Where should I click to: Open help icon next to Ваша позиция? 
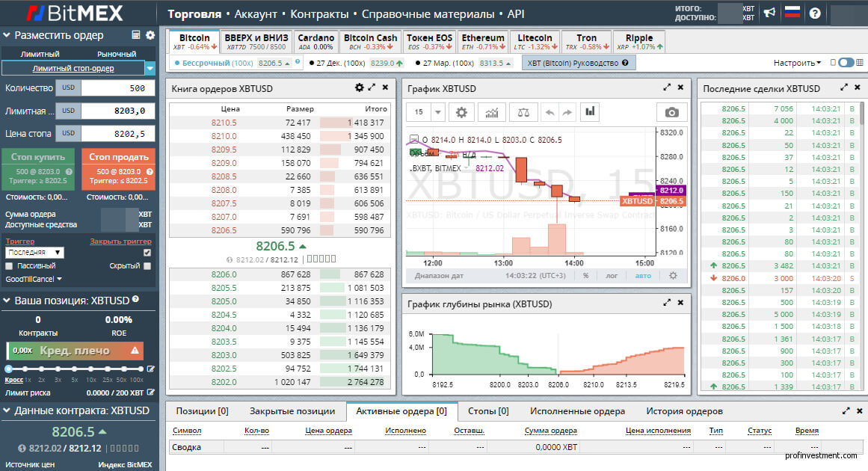point(135,300)
